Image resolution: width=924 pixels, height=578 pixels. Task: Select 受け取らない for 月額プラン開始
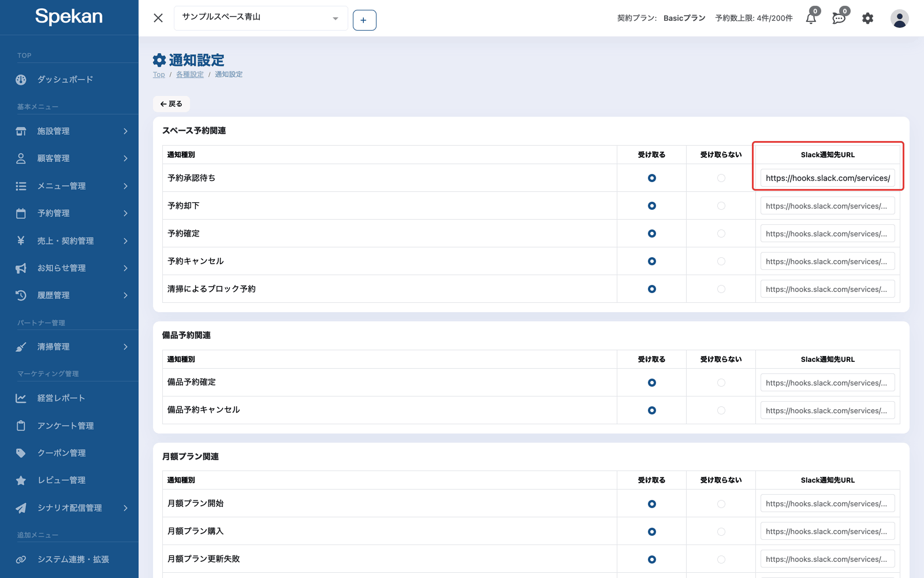[x=721, y=504]
